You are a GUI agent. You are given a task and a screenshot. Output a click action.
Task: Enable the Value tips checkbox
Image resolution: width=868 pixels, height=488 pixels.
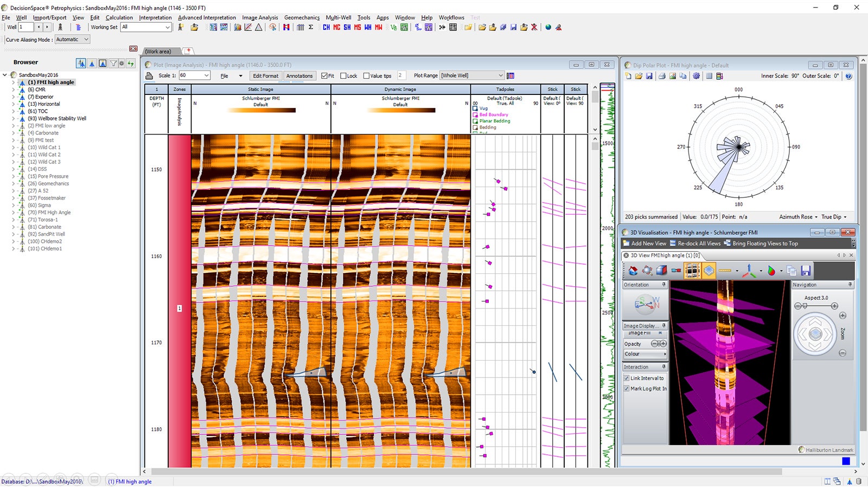coord(366,76)
